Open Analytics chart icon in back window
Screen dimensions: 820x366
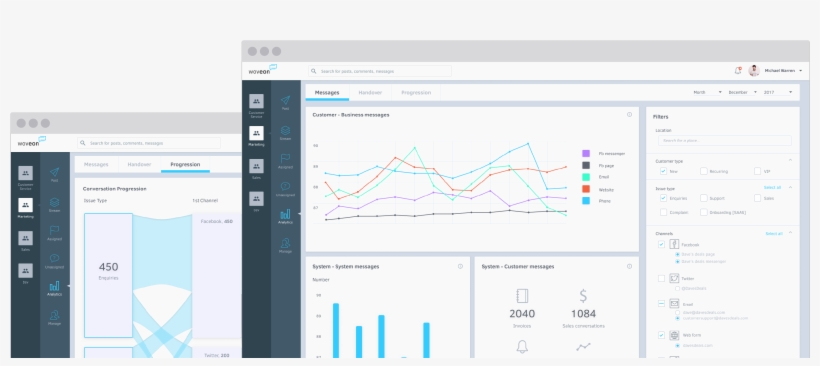54,286
